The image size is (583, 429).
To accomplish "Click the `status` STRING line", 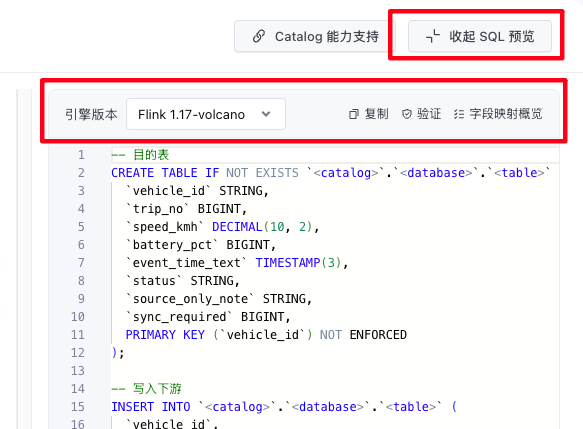I will [183, 281].
